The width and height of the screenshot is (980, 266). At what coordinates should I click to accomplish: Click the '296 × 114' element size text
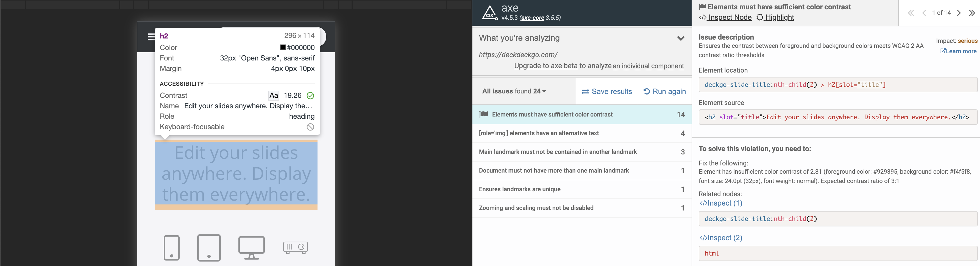(x=299, y=36)
